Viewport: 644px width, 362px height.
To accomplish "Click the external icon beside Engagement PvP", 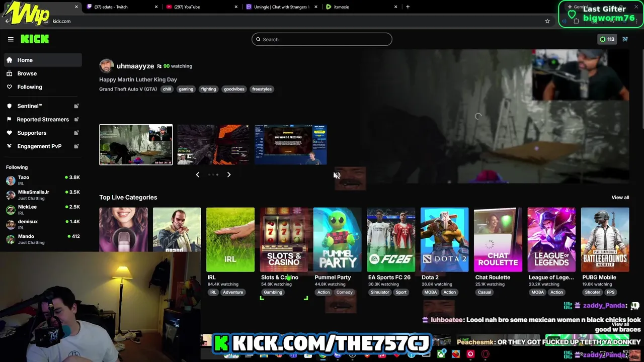I will coord(76,146).
